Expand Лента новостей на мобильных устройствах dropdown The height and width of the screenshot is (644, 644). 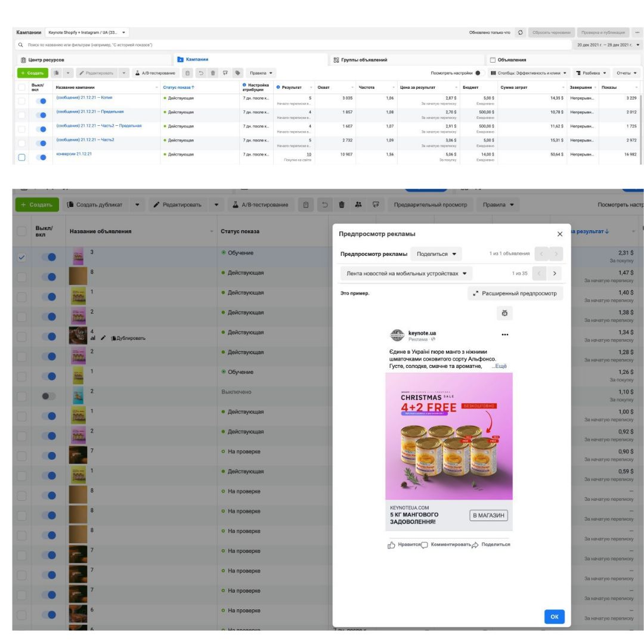406,273
